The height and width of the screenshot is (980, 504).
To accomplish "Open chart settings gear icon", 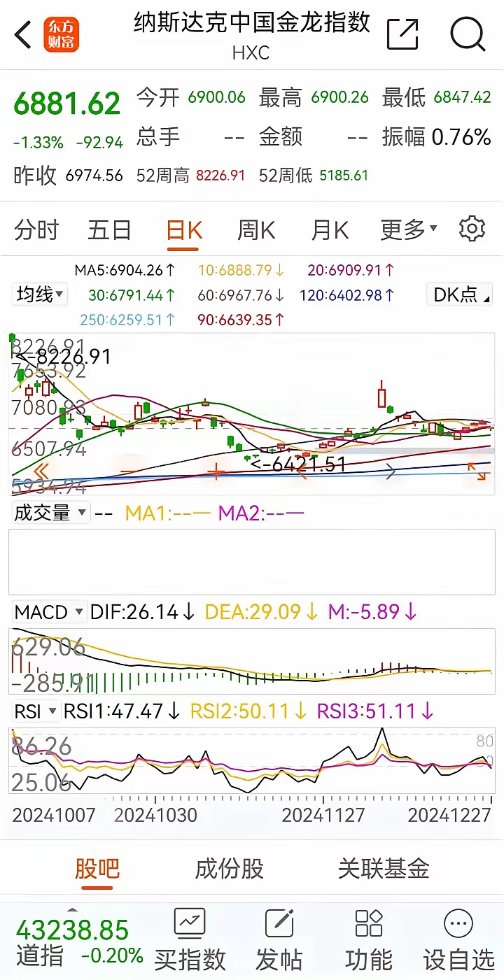I will tap(472, 229).
